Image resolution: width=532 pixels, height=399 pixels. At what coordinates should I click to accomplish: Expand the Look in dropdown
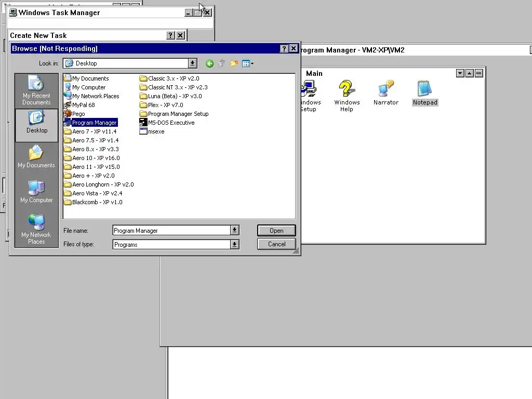click(192, 63)
